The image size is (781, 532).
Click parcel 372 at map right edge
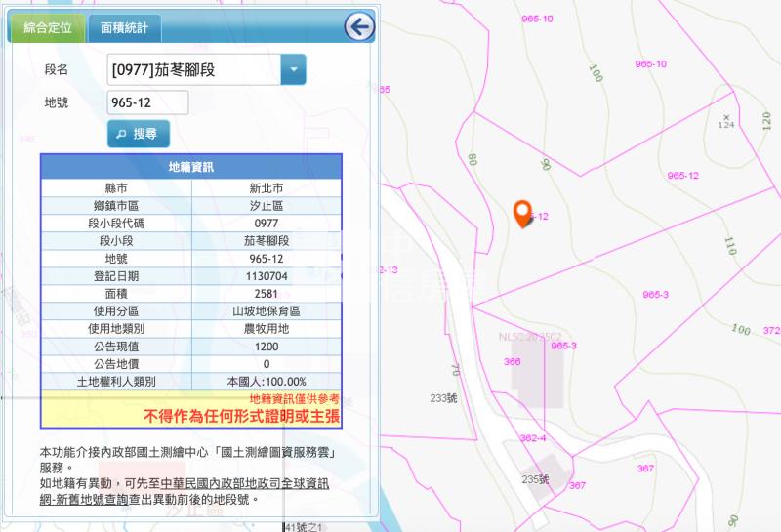pos(770,331)
